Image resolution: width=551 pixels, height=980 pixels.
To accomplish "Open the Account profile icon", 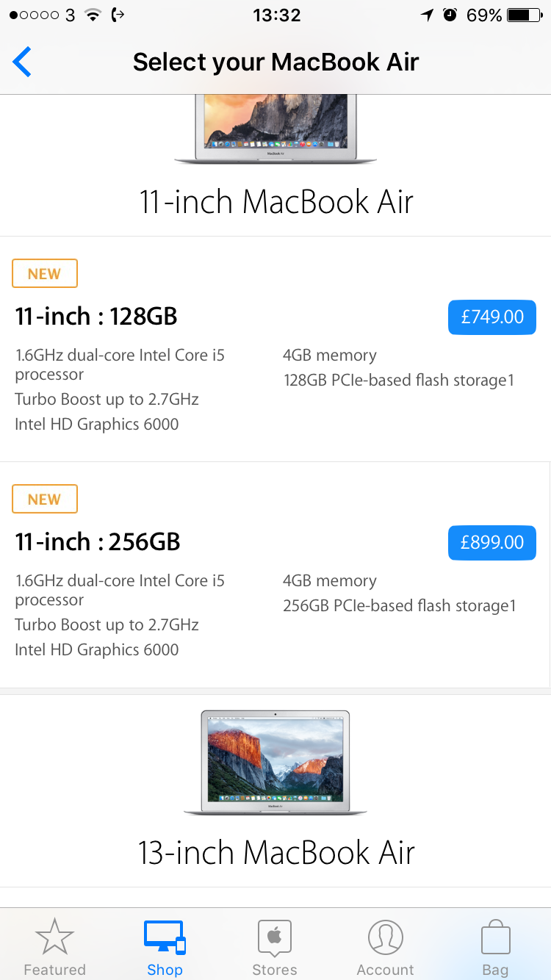I will pos(385,938).
